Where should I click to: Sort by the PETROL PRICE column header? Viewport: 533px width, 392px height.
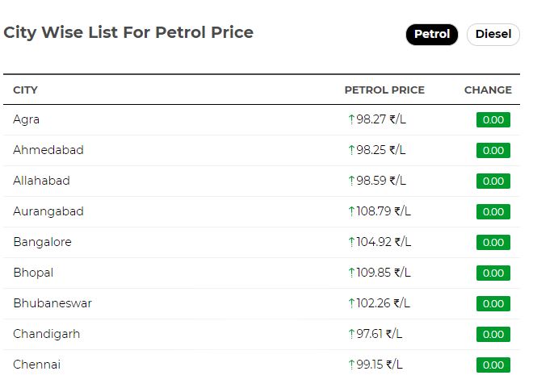click(x=384, y=90)
